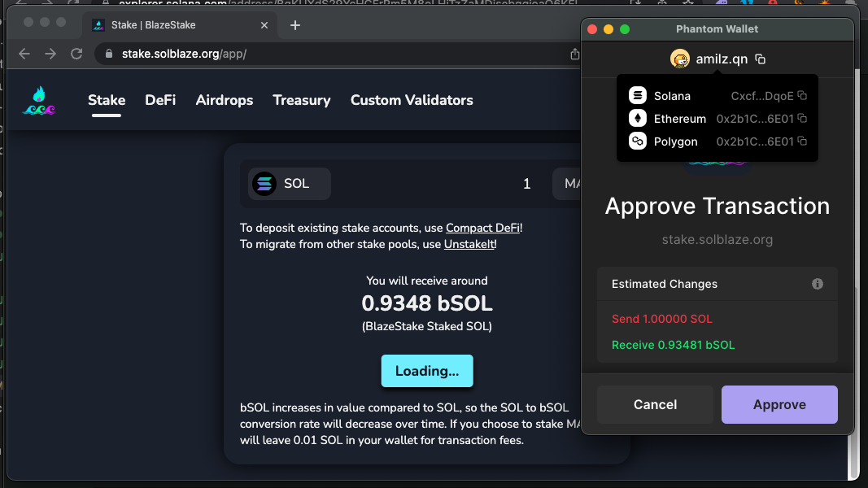This screenshot has width=868, height=488.
Task: Follow the Compact DeFi link
Action: (x=483, y=228)
